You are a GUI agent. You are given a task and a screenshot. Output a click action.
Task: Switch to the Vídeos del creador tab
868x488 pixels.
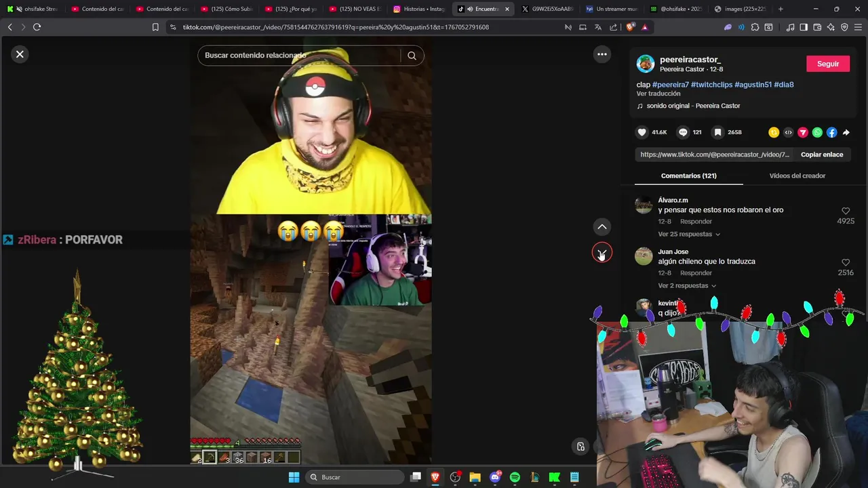797,176
